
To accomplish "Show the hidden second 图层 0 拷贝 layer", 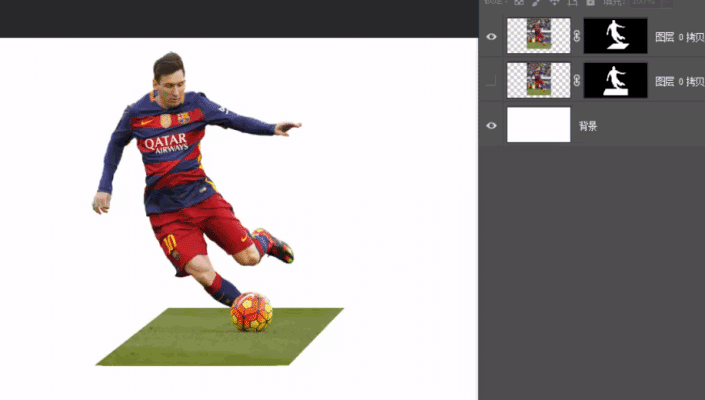I will [491, 81].
